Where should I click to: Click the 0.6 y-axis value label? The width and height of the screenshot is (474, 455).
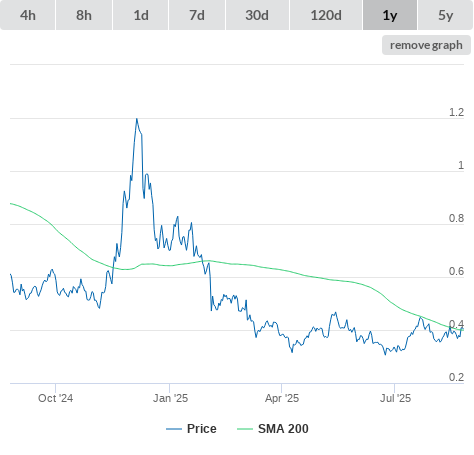click(456, 271)
